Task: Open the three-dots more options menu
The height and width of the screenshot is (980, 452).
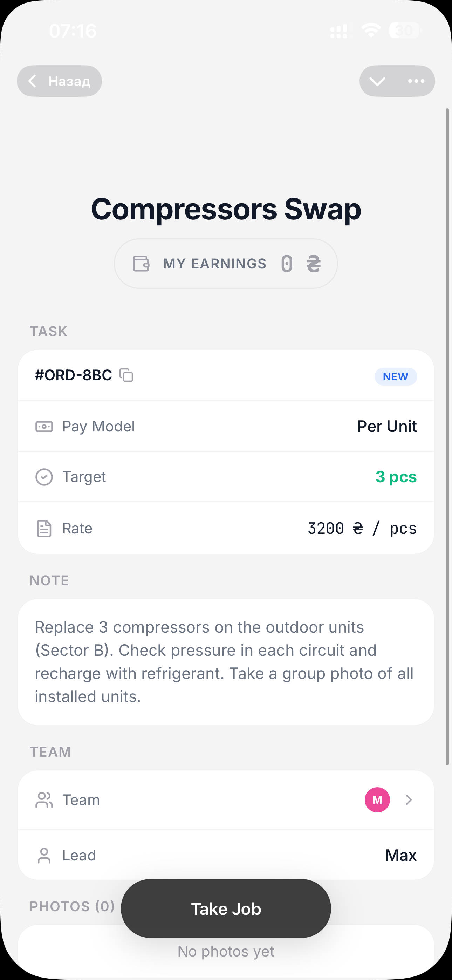Action: [416, 81]
